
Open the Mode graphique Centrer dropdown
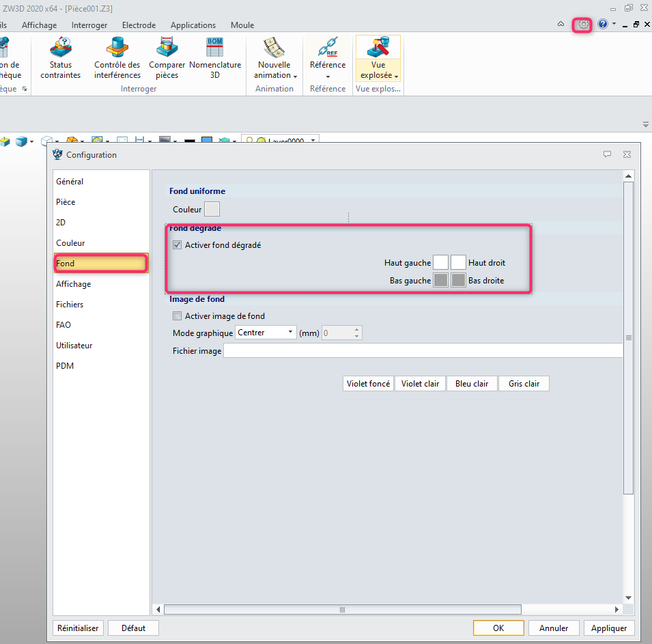[266, 333]
